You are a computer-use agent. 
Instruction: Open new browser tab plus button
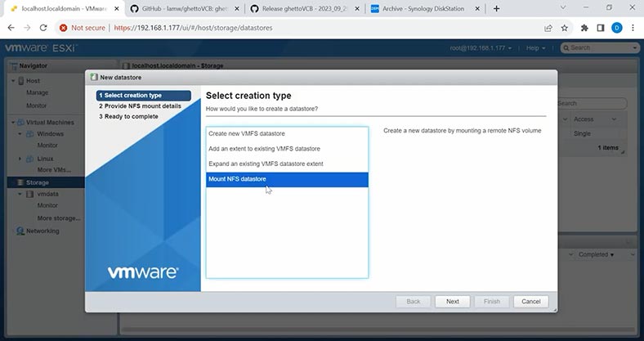(x=497, y=9)
